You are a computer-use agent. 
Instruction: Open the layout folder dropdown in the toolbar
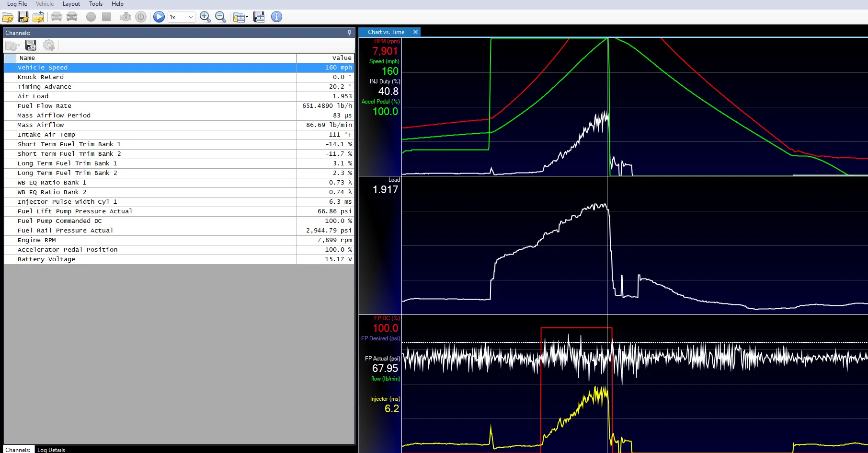pos(240,17)
